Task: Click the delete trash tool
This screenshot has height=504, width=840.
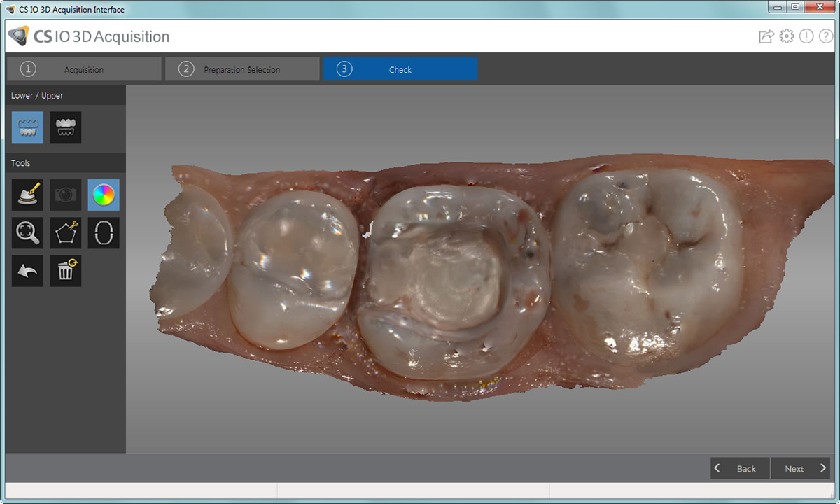Action: tap(65, 271)
